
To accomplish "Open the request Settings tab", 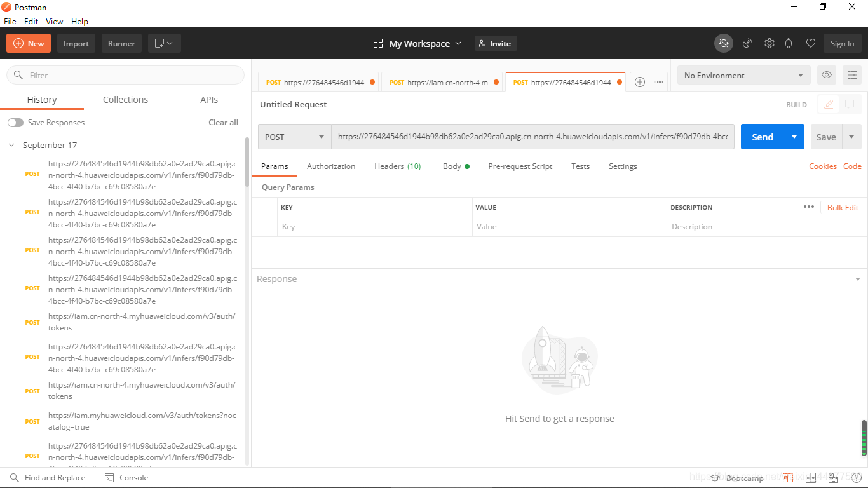I will (623, 166).
